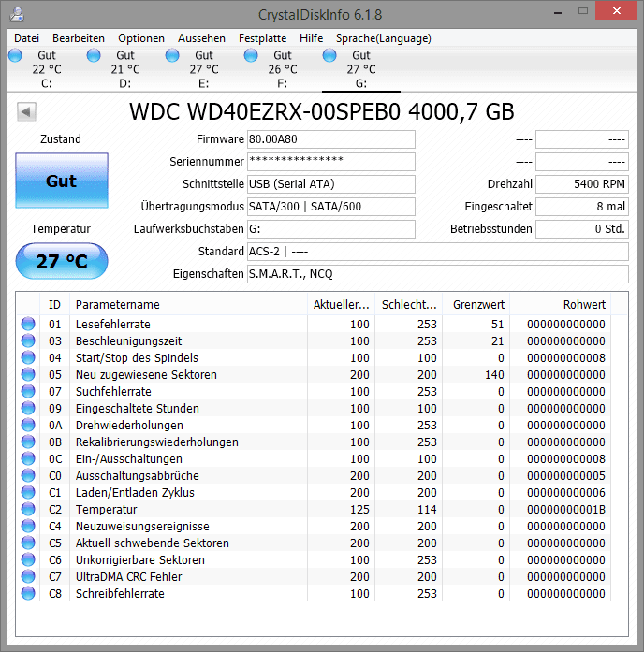The width and height of the screenshot is (644, 652).
Task: Click the Schnittstelle field USB (Serial ATA)
Action: (331, 184)
